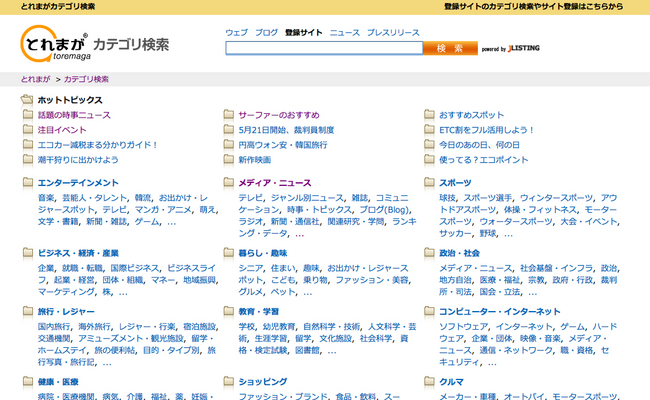Click folder icon next to 注目イベント

click(28, 129)
